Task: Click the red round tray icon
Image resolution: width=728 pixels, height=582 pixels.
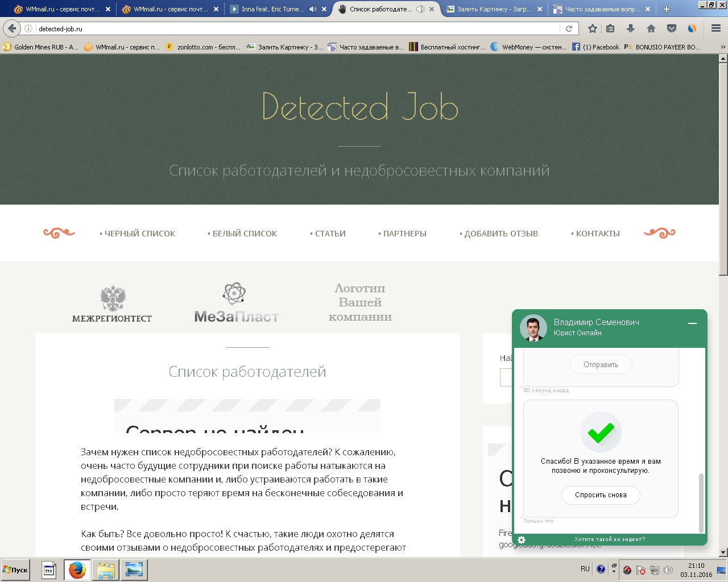Action: (x=627, y=570)
